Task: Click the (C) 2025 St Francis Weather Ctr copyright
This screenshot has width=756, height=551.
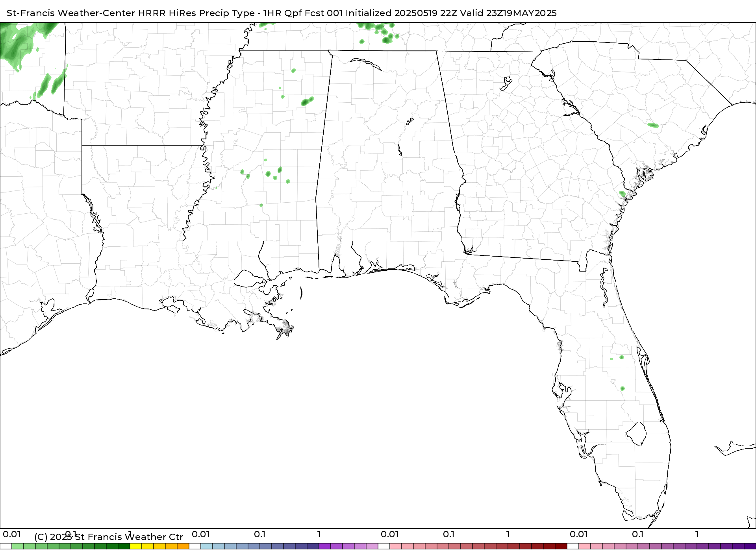Action: pos(109,537)
